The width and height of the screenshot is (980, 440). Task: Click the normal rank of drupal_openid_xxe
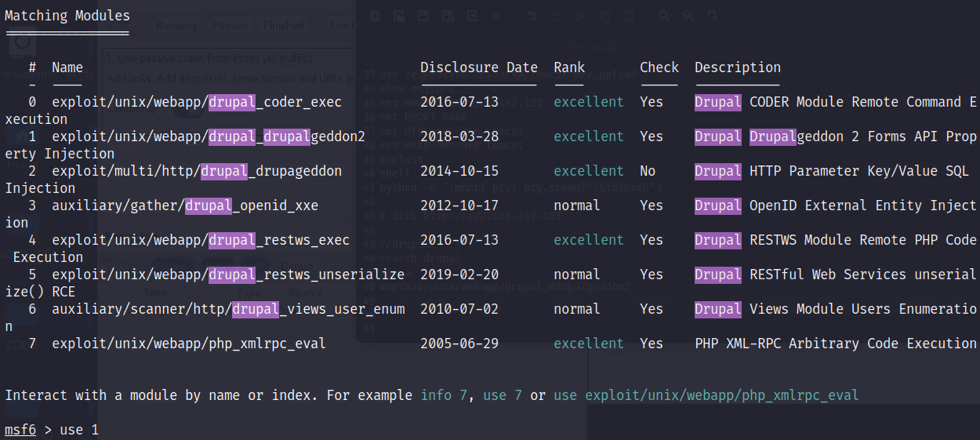click(x=577, y=205)
